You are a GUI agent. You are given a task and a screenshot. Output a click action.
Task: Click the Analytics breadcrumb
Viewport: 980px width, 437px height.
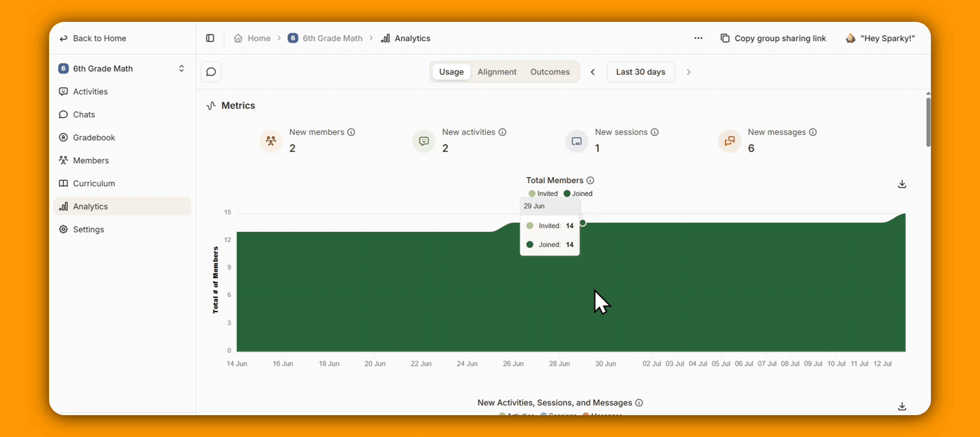(x=406, y=38)
